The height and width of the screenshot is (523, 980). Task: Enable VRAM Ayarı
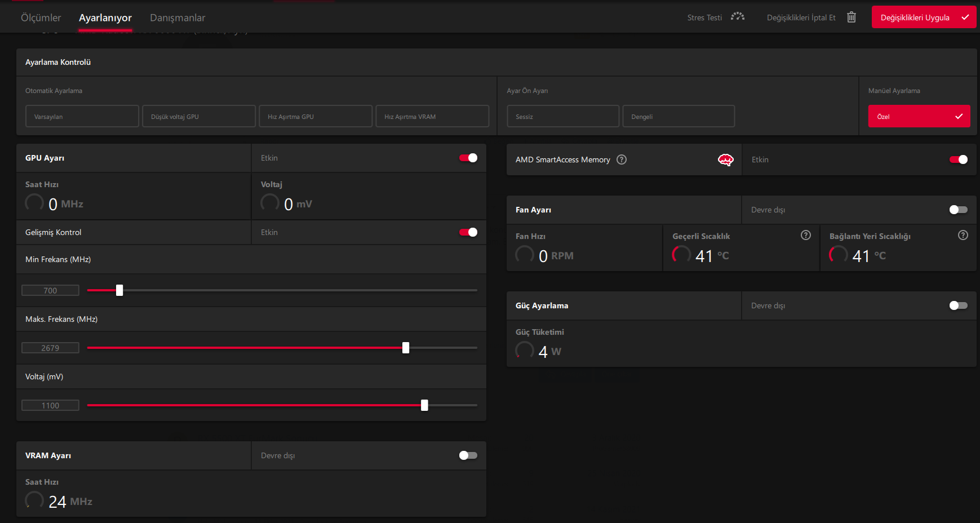coord(468,455)
